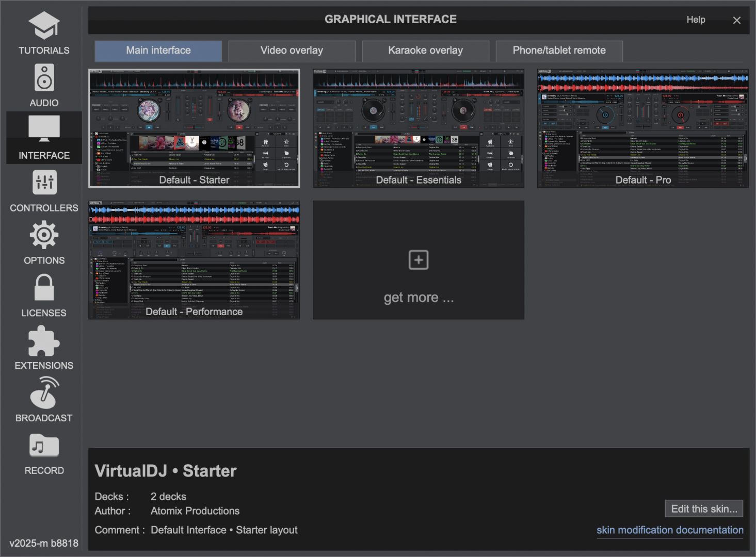Open Extensions puzzle piece icon
This screenshot has width=756, height=557.
click(44, 341)
